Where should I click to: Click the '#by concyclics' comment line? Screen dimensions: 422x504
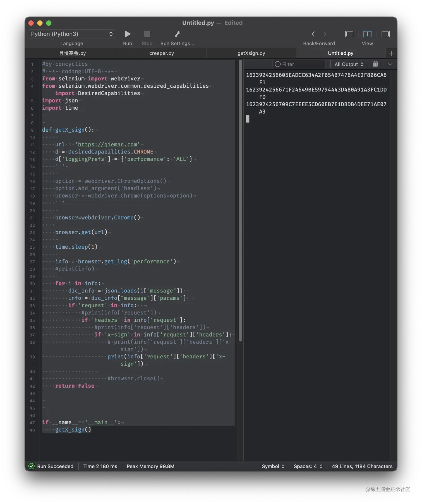coord(65,64)
